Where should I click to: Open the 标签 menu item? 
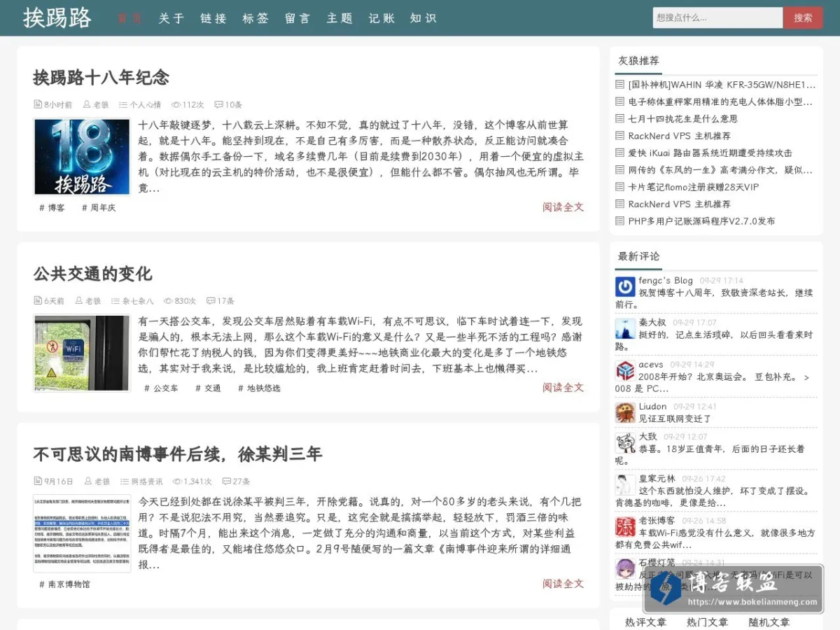[x=255, y=18]
